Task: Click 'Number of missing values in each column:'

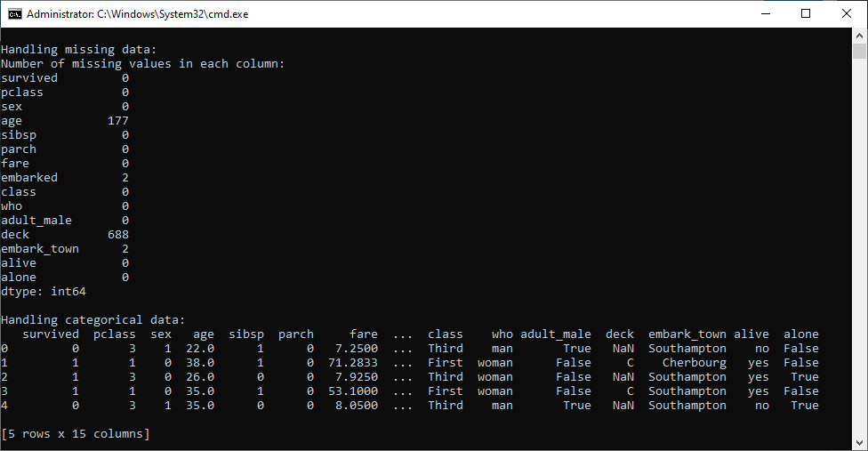Action: click(x=143, y=64)
